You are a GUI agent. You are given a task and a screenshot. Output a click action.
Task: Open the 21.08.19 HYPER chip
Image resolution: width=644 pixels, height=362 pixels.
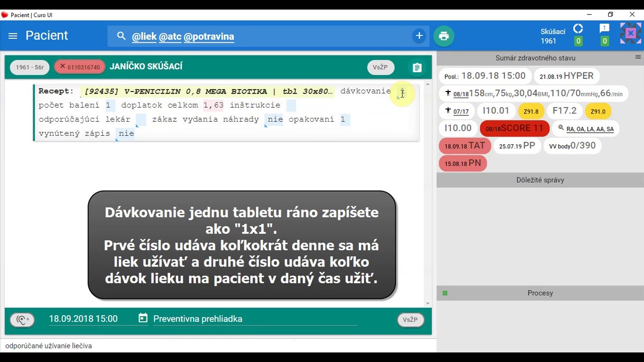567,76
